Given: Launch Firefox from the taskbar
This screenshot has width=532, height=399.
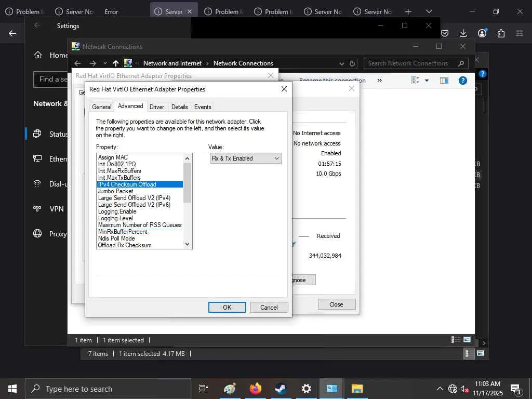Looking at the screenshot, I should click(x=256, y=389).
